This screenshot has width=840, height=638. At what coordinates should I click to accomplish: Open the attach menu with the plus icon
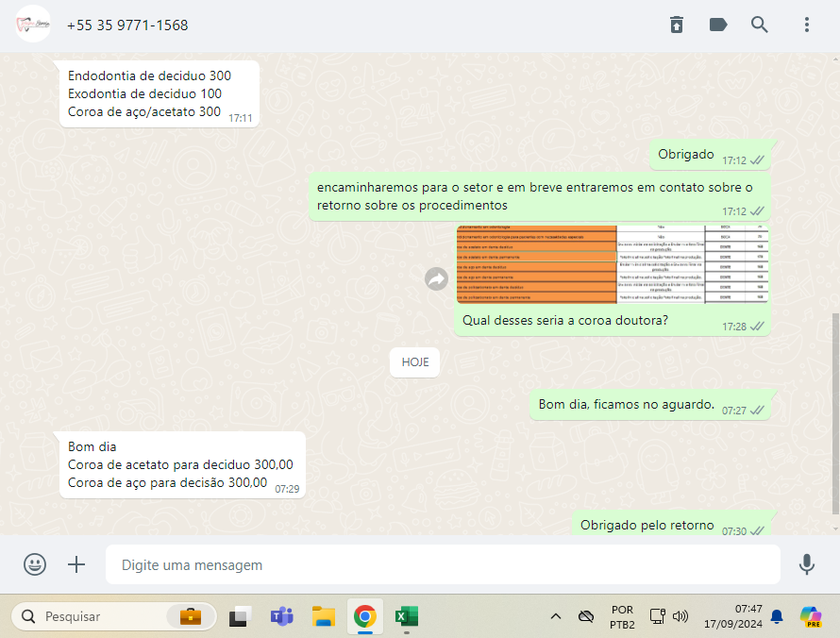point(76,564)
